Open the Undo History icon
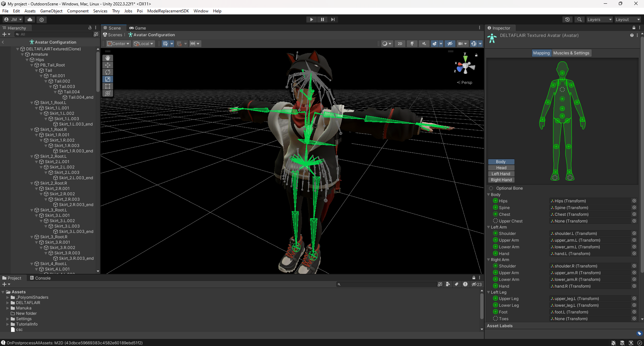 [567, 19]
